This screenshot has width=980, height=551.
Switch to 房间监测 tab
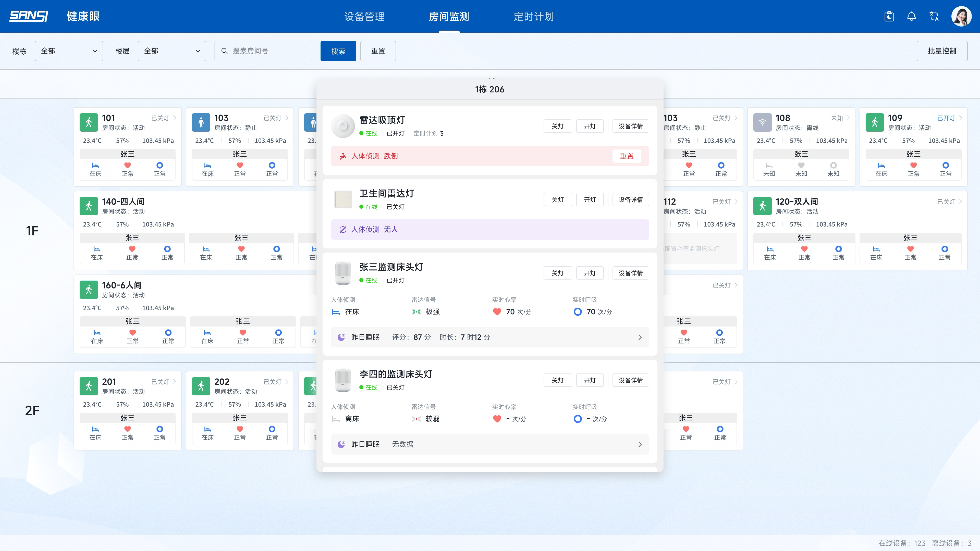pos(449,16)
